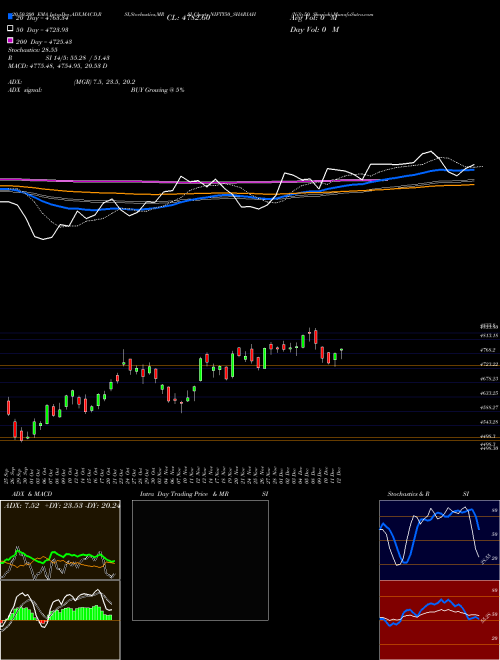Open the ADX indicator chart panel
Viewport: 500px width, 660px height.
click(60, 540)
